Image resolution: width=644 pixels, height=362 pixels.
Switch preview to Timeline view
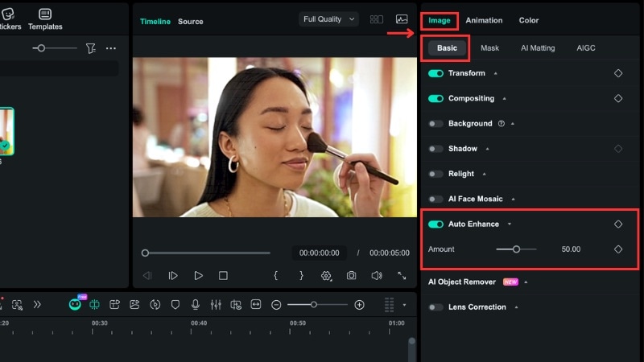click(x=155, y=22)
